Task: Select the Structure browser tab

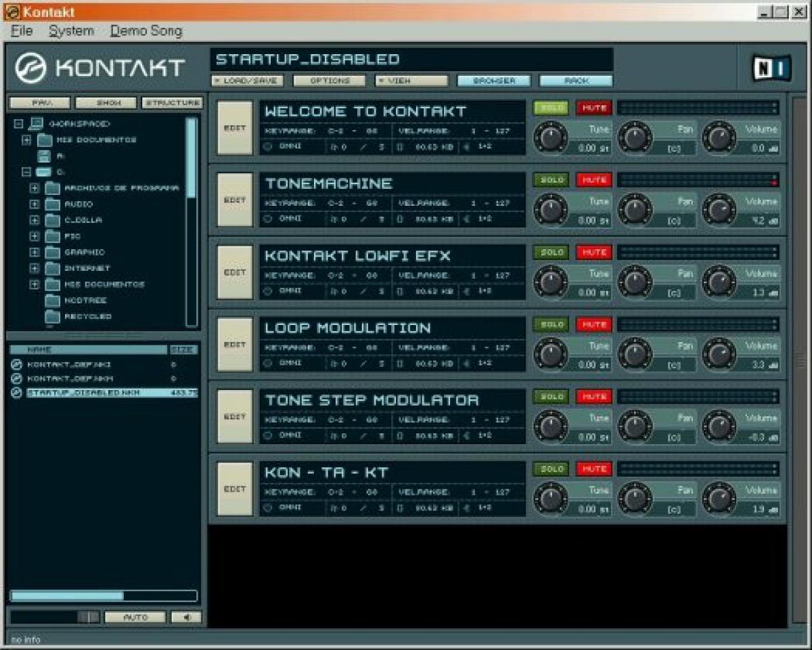Action: pos(172,103)
